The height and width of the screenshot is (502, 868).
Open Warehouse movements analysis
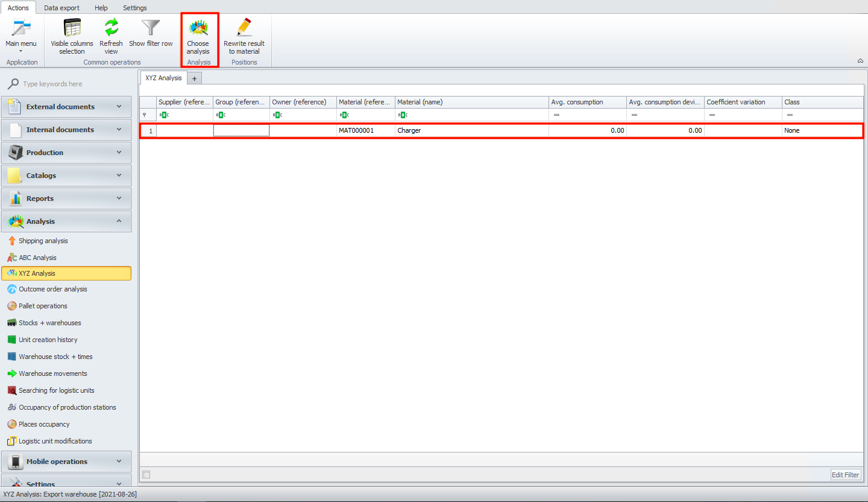(x=53, y=373)
